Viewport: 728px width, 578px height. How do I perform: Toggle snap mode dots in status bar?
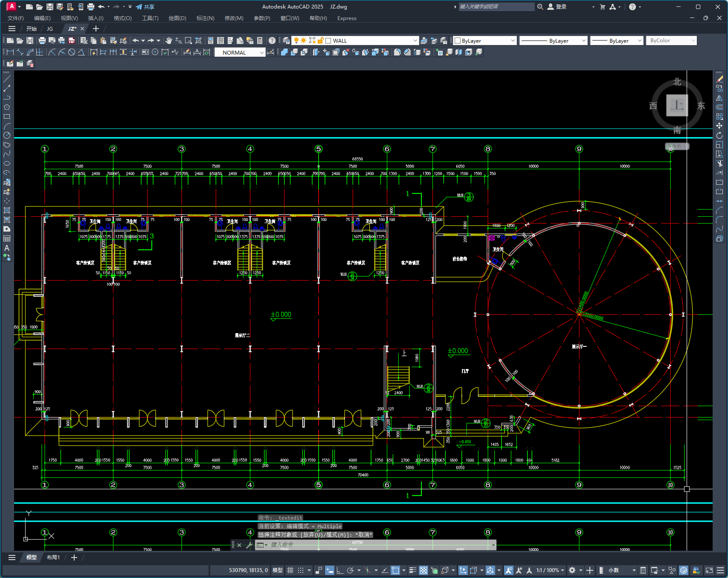click(301, 570)
